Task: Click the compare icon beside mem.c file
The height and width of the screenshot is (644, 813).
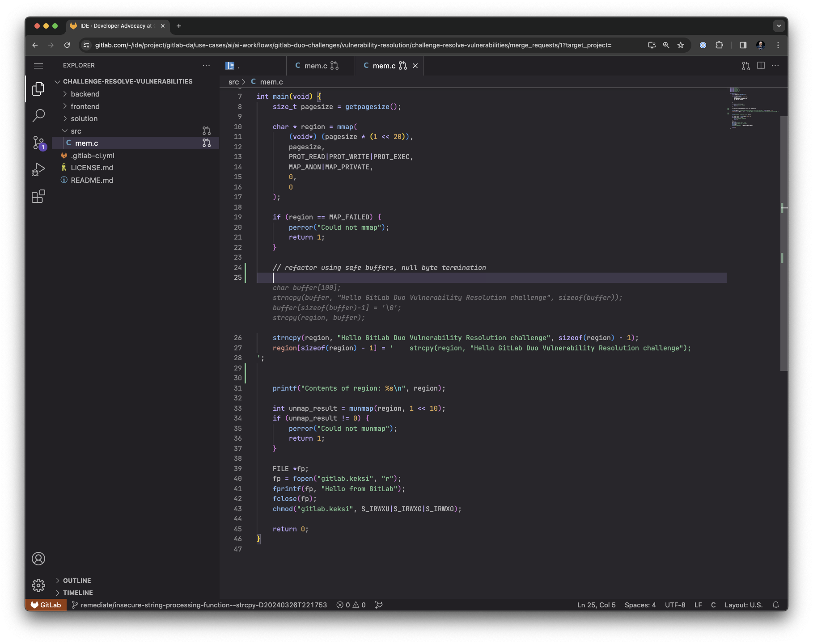Action: pos(207,143)
